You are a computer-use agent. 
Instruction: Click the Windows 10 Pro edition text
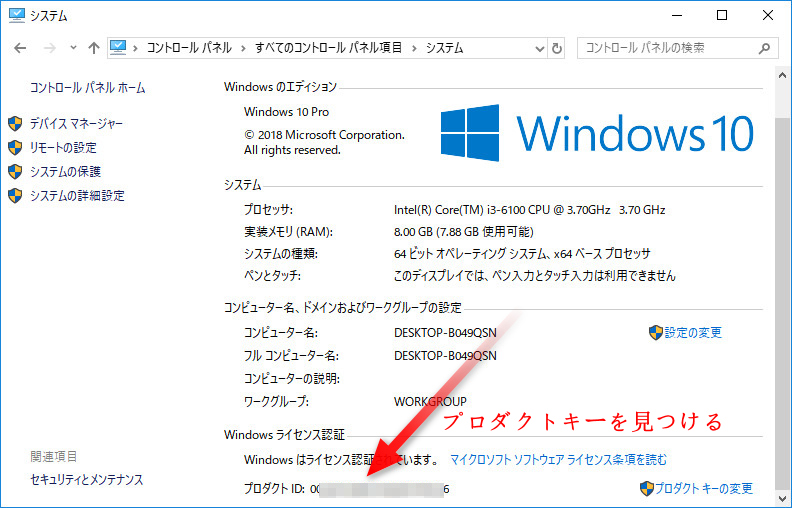pos(286,112)
